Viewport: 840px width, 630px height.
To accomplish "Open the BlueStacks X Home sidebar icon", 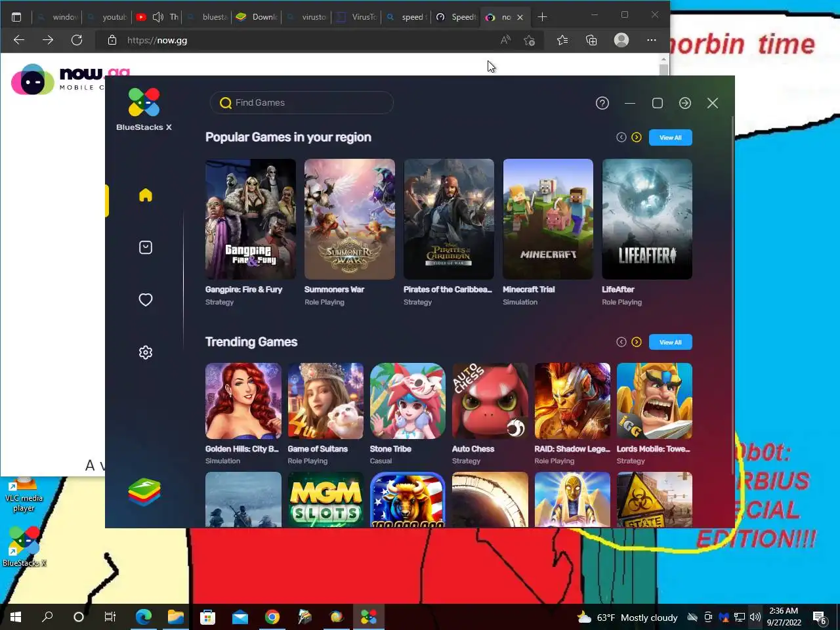I will (146, 195).
